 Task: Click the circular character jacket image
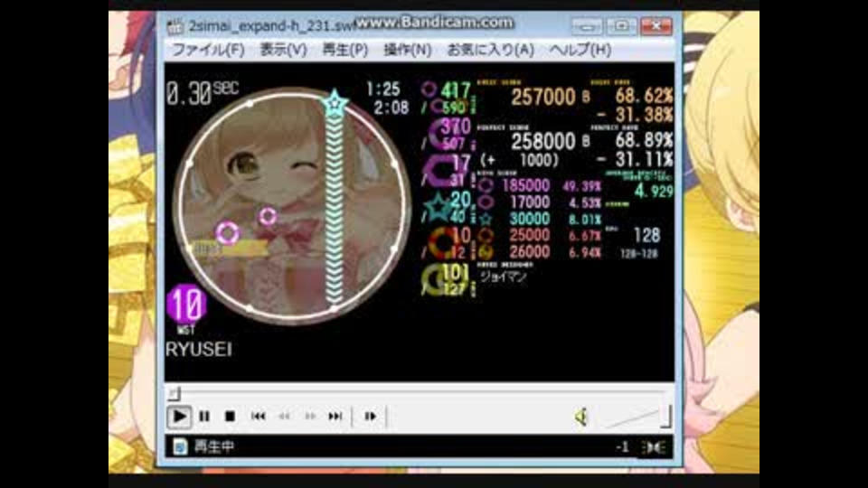292,206
